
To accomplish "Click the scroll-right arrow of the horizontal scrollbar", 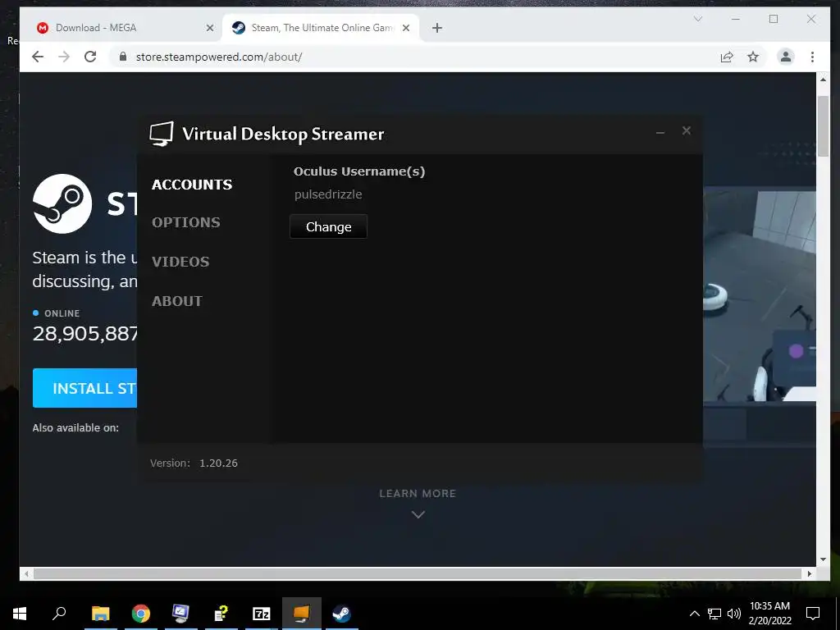I will (810, 573).
